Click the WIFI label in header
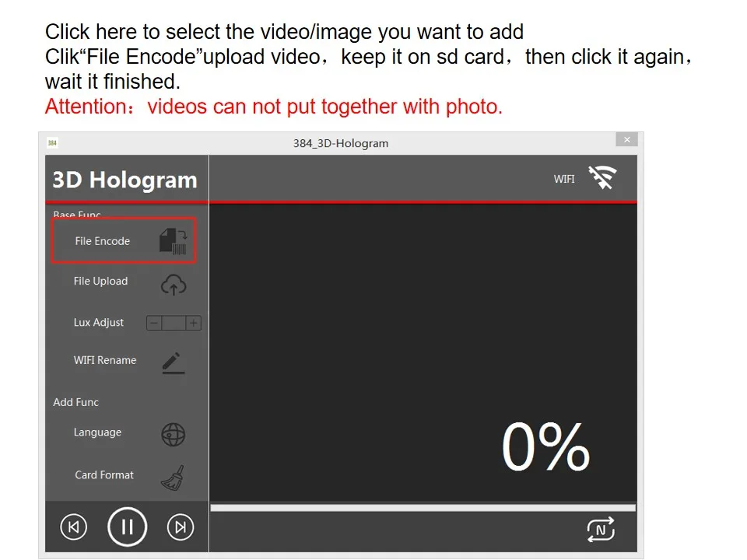 point(564,179)
